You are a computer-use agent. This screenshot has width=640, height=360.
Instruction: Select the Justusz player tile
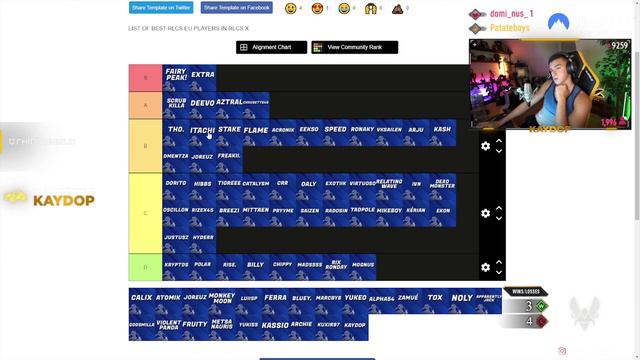(176, 240)
